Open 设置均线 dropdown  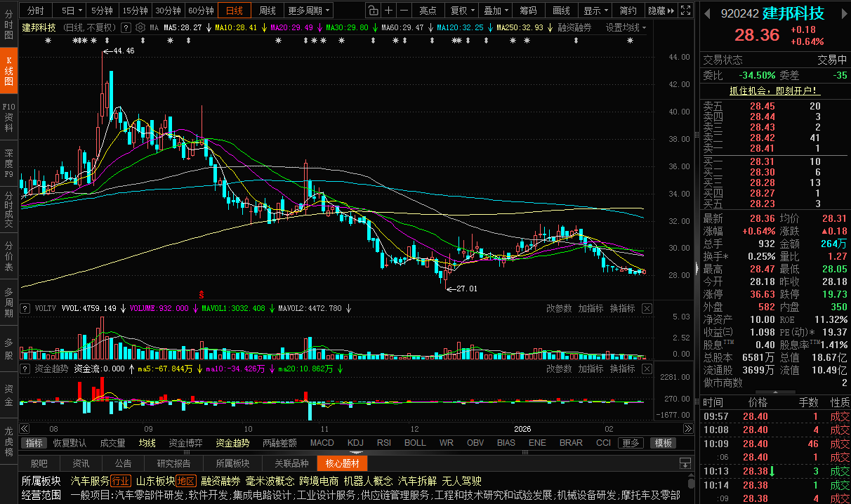pos(626,27)
